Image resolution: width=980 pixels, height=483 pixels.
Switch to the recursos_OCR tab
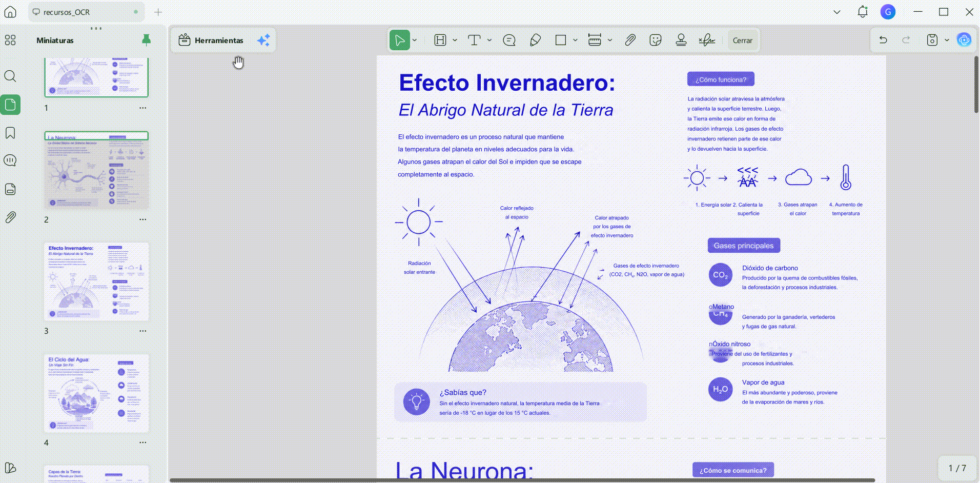pos(86,12)
